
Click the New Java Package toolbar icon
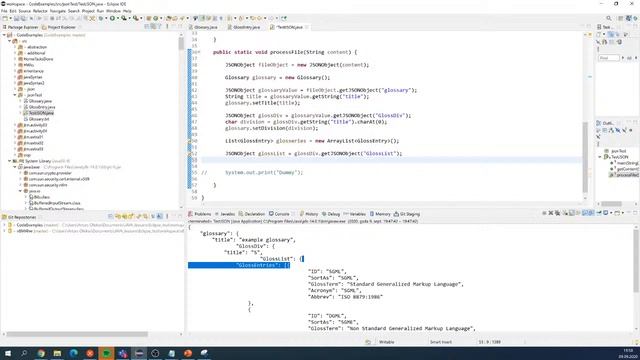[x=149, y=18]
